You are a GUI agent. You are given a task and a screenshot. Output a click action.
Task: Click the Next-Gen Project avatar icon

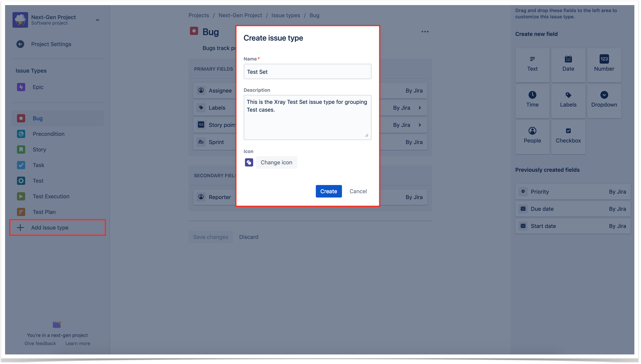(x=20, y=20)
